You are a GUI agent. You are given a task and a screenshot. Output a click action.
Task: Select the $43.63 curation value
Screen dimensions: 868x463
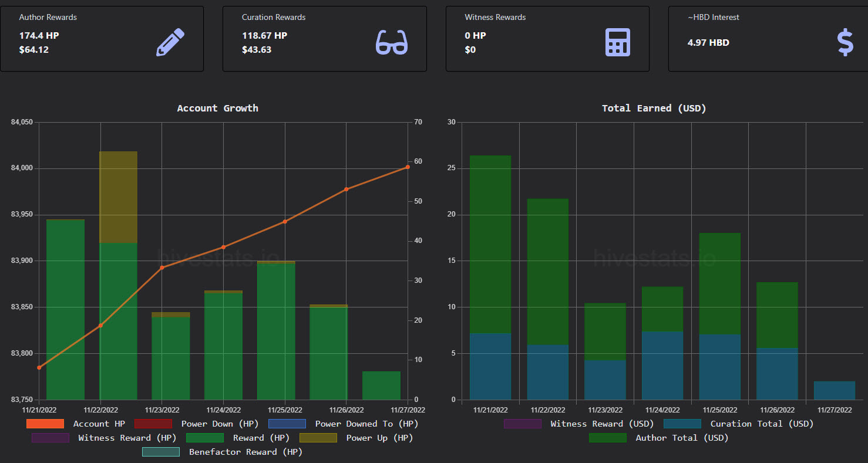[x=257, y=49]
